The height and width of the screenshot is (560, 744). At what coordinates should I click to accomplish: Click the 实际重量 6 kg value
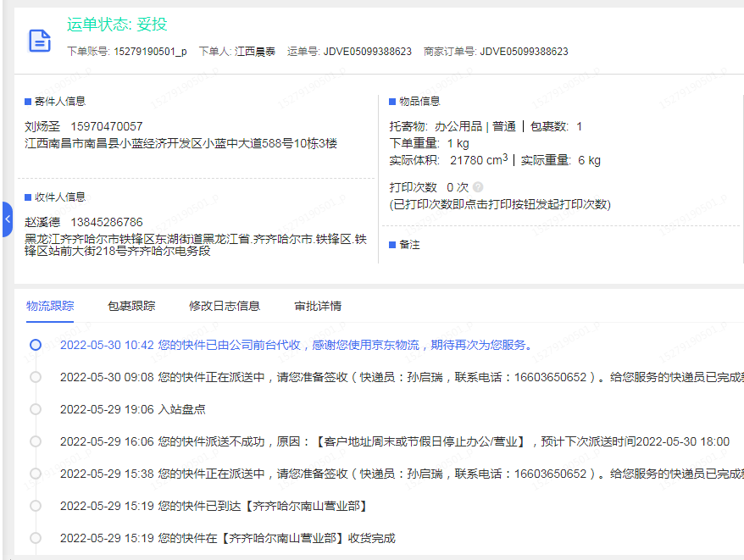point(589,160)
